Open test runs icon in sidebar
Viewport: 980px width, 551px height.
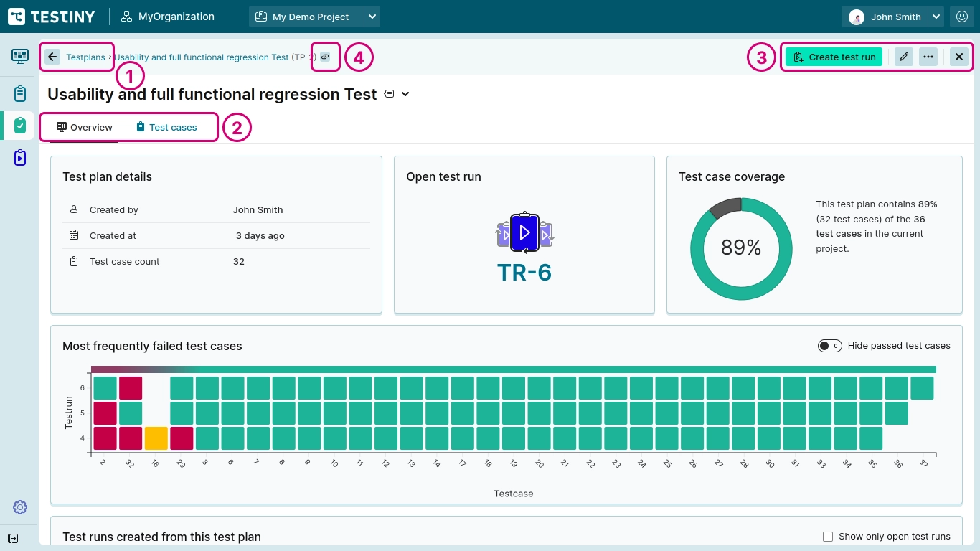click(x=19, y=158)
